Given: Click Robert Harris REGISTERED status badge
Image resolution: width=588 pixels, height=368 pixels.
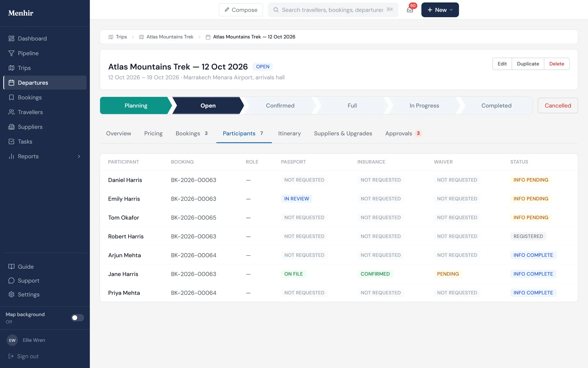Looking at the screenshot, I should click(528, 236).
